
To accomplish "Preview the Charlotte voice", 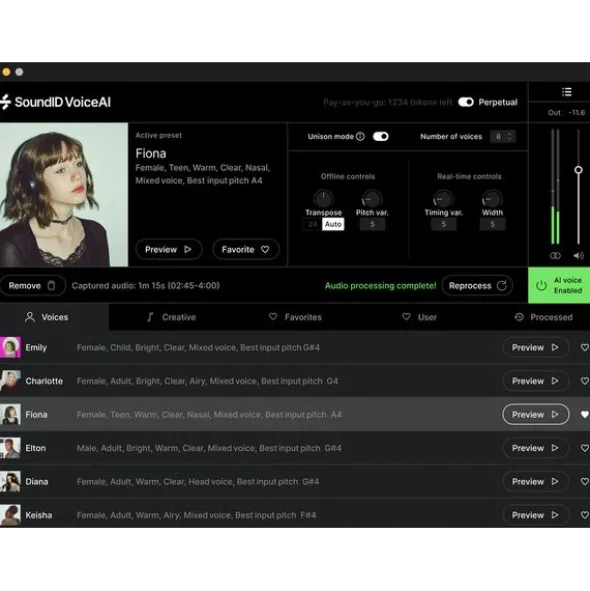I will pos(535,381).
